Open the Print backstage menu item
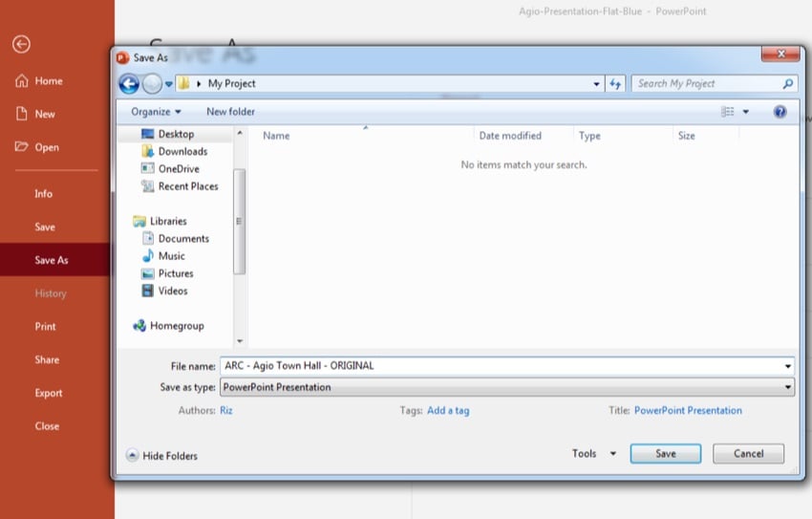This screenshot has width=812, height=519. [x=46, y=327]
